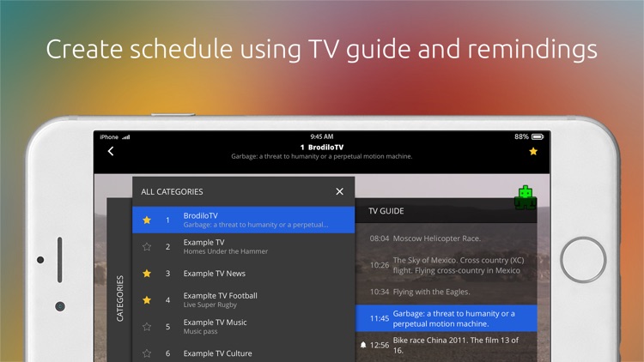644x362 pixels.
Task: Star the Example TV Culture channel
Action: (x=147, y=353)
